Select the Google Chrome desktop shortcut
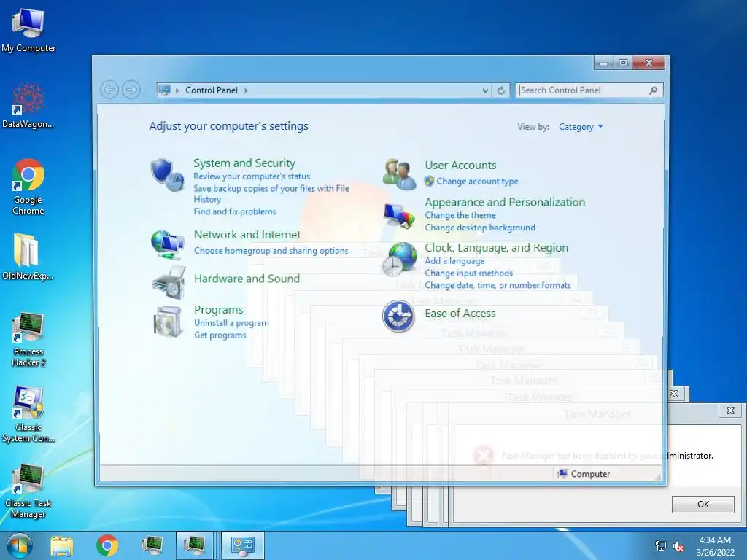 (x=28, y=187)
